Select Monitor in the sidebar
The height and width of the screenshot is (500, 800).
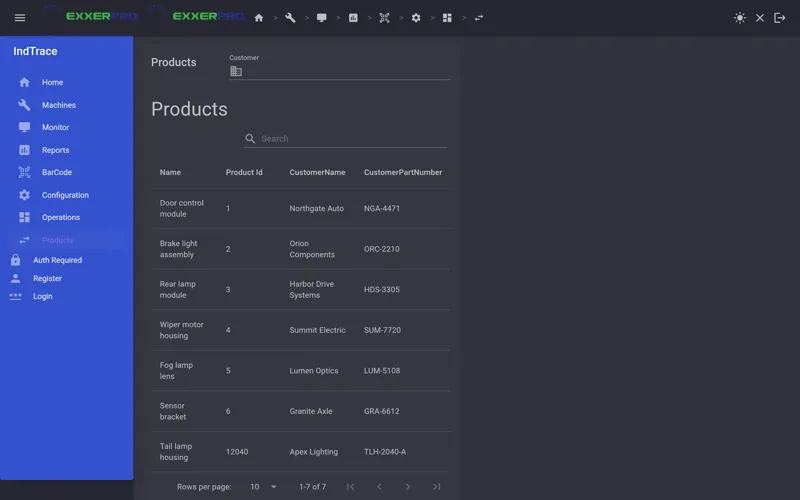click(x=66, y=127)
